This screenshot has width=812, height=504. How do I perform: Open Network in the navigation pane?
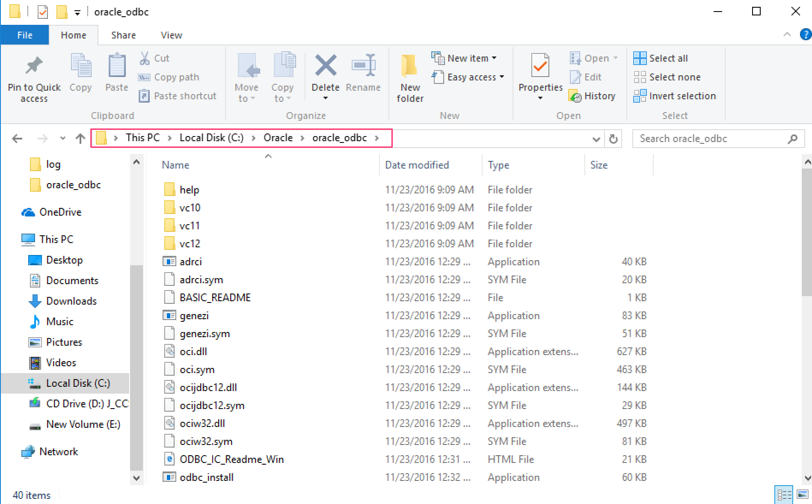[58, 452]
